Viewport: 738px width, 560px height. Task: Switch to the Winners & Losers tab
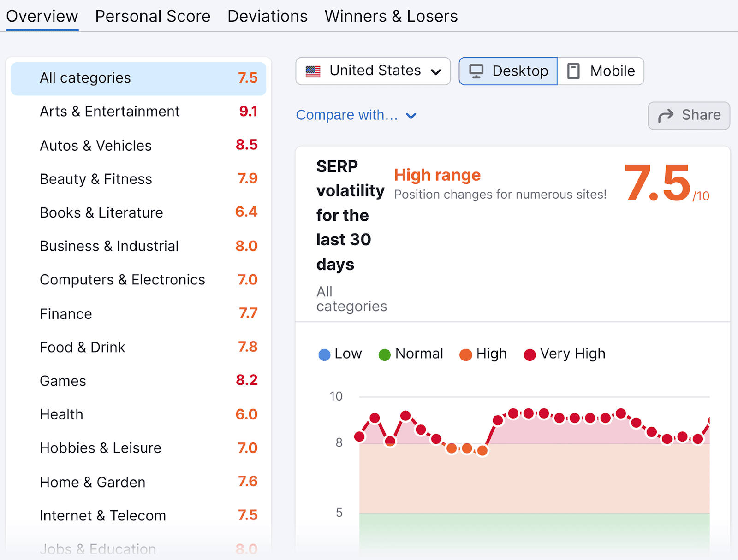(391, 16)
